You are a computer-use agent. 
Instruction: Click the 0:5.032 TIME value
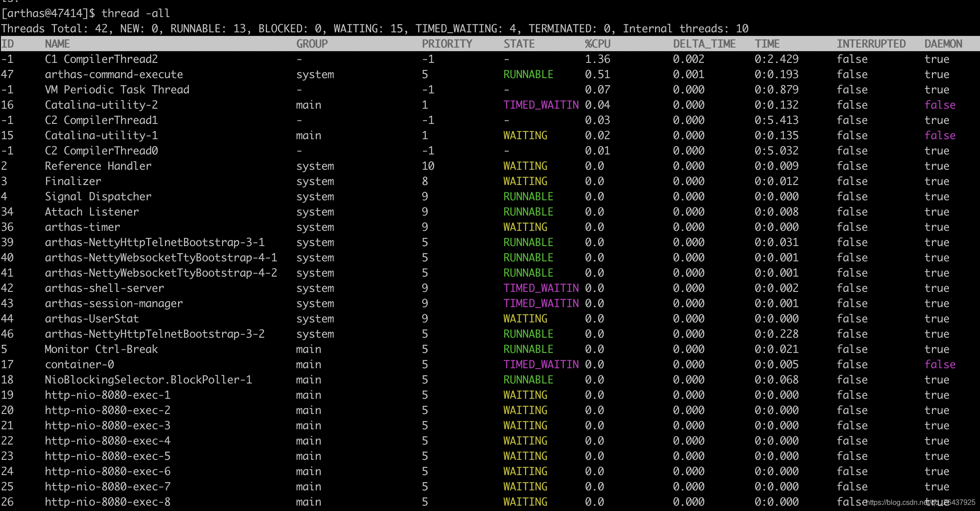coord(777,151)
